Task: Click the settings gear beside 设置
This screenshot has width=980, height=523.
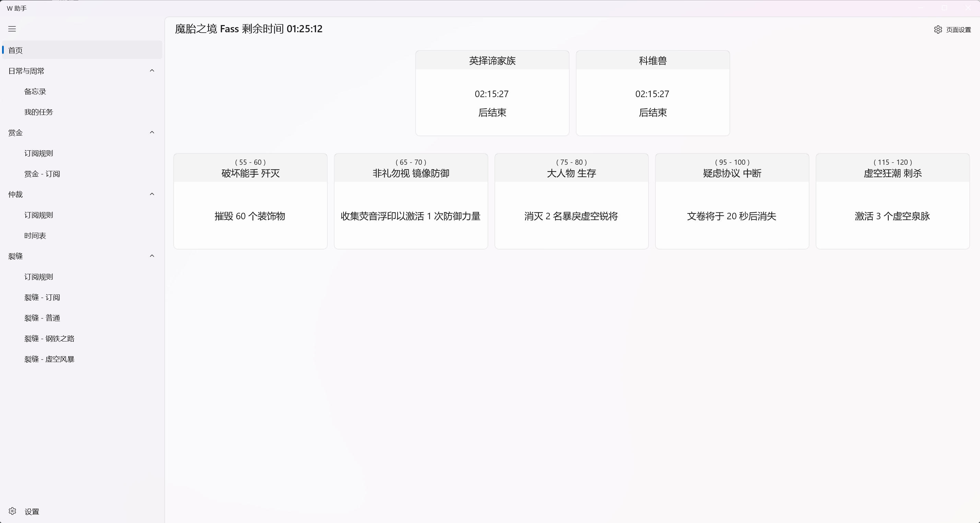Action: [x=12, y=511]
